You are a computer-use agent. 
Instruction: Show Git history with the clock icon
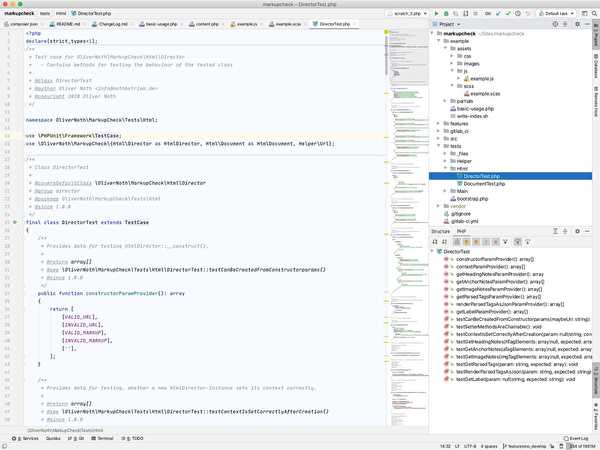pyautogui.click(x=518, y=13)
